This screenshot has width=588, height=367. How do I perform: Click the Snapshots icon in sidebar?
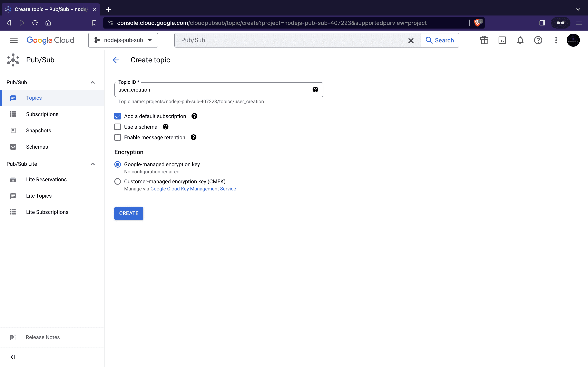coord(13,130)
